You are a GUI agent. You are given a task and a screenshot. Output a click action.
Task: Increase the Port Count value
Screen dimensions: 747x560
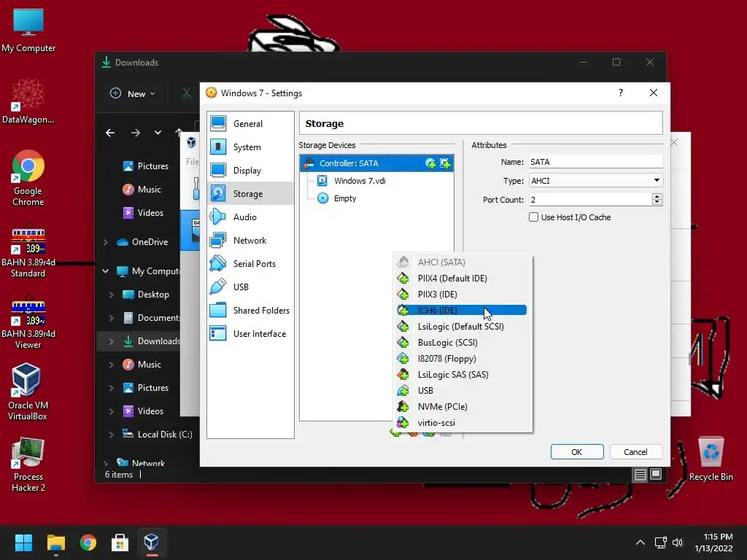[x=657, y=196]
